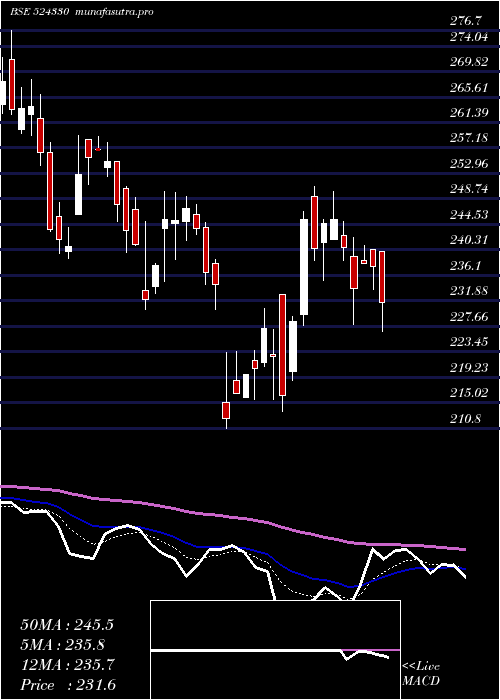Select the 257.18 price level label
The image size is (500, 700).
click(468, 138)
